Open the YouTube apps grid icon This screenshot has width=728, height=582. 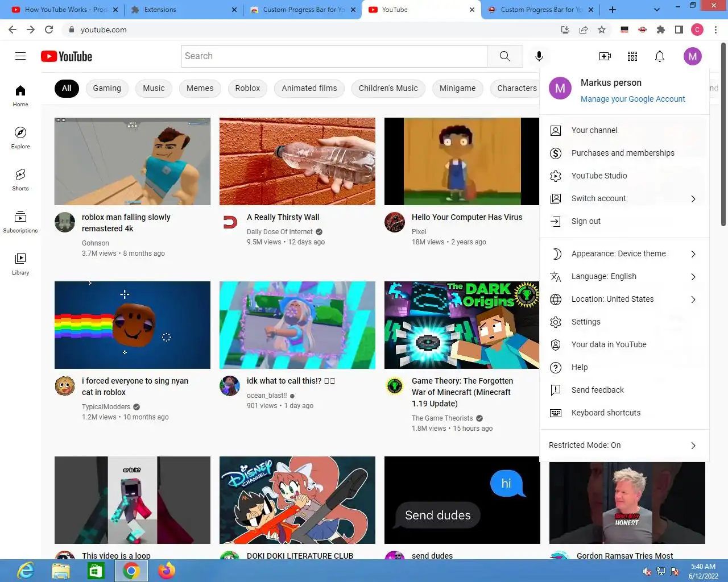coord(632,56)
